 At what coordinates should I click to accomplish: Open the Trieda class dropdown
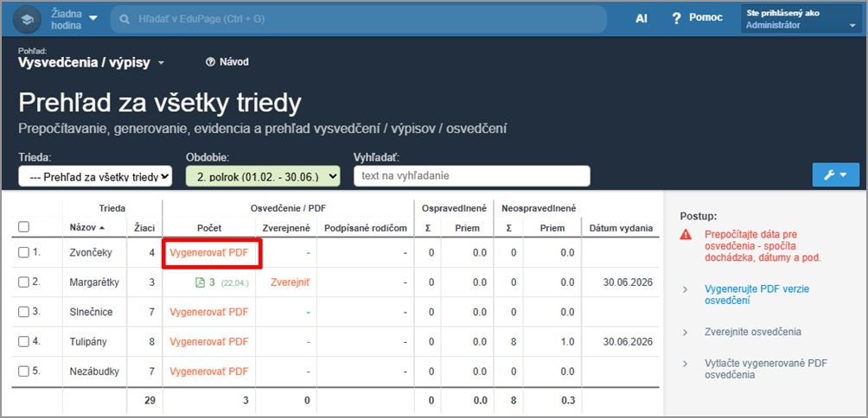pyautogui.click(x=95, y=176)
